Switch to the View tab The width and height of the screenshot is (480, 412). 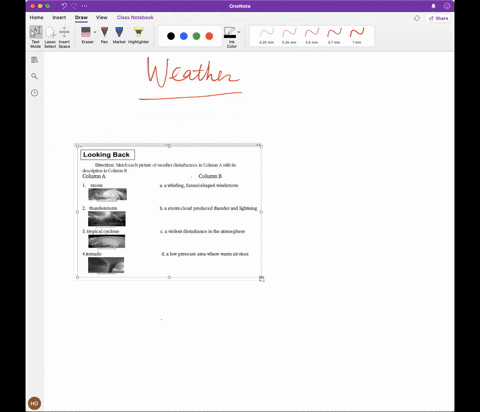(102, 17)
